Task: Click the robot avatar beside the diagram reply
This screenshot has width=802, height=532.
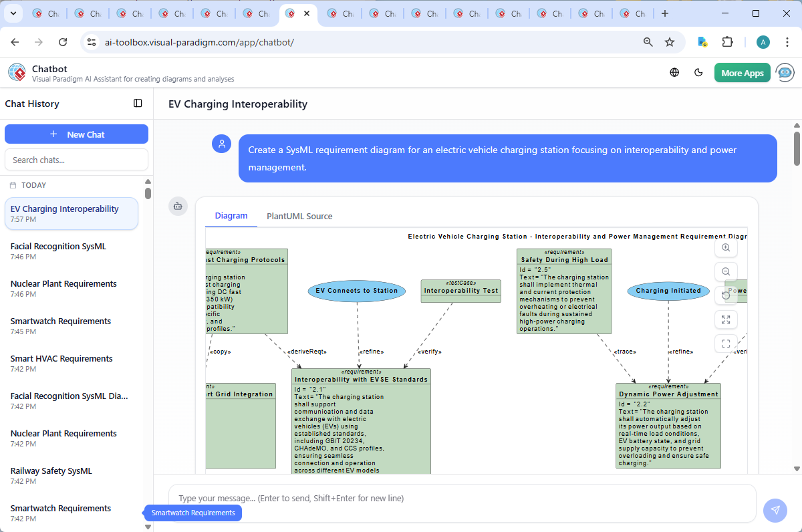Action: tap(178, 207)
